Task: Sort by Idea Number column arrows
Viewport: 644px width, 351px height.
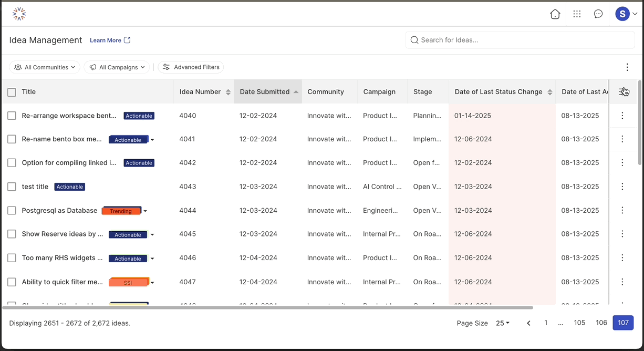Action: click(228, 92)
